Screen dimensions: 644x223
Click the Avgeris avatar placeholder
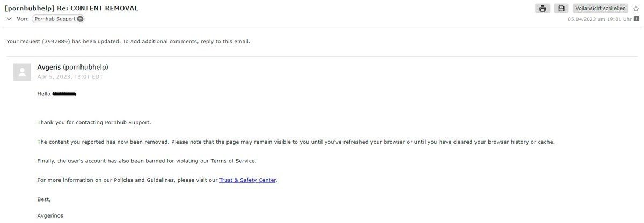(x=22, y=72)
